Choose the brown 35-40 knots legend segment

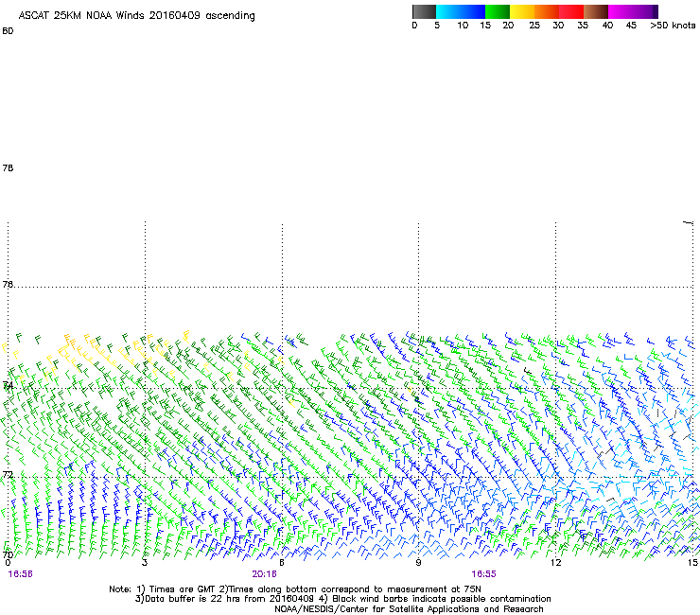click(x=596, y=11)
